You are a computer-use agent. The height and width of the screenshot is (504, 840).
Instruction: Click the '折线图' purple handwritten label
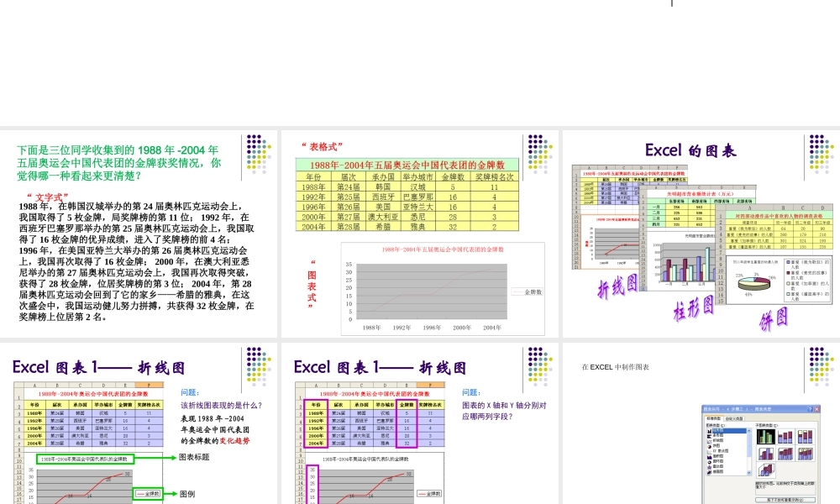pyautogui.click(x=617, y=286)
